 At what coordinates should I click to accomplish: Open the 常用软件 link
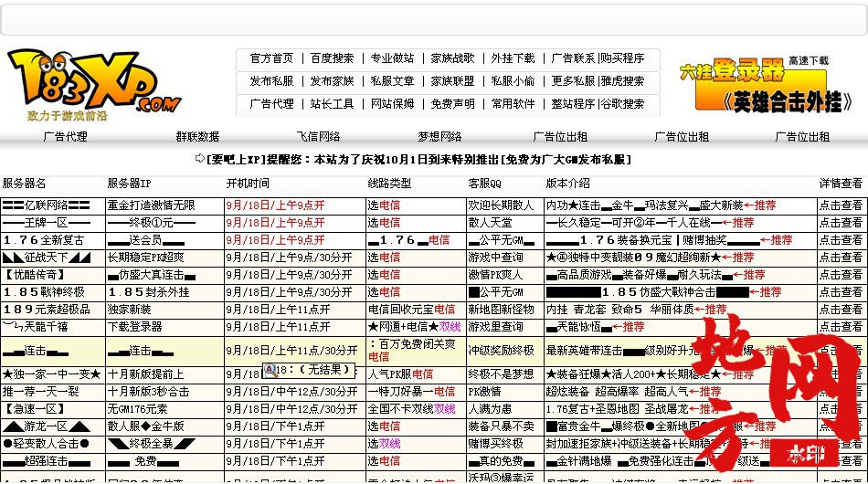click(x=513, y=103)
